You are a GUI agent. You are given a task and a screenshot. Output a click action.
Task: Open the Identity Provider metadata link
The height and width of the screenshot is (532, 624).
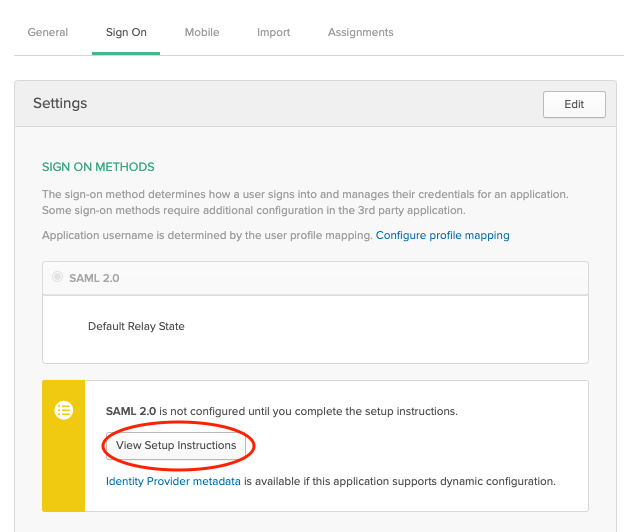coord(173,481)
